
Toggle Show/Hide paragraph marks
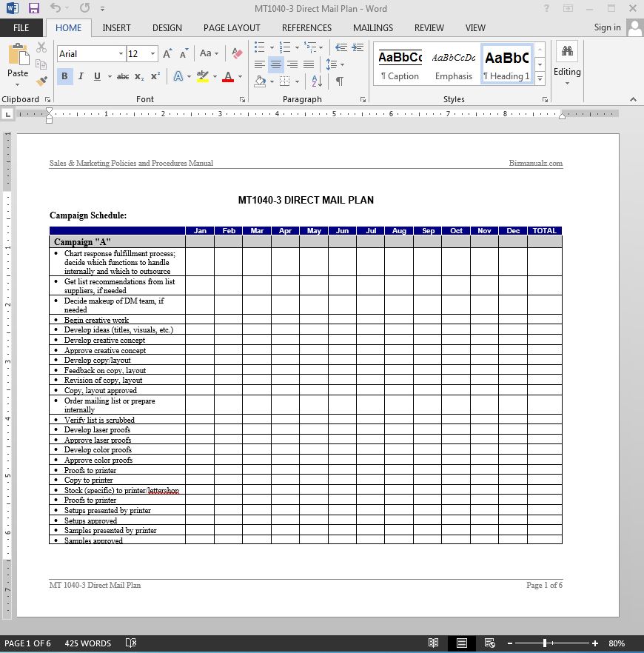340,81
